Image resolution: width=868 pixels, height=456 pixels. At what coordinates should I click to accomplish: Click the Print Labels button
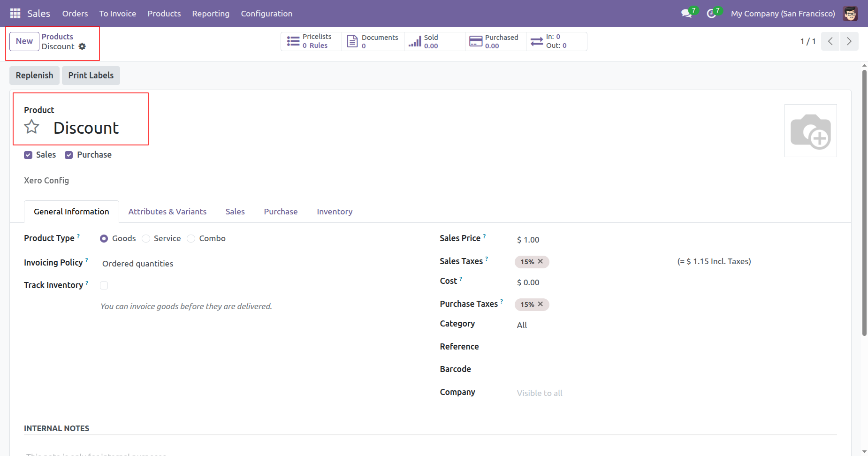[91, 76]
